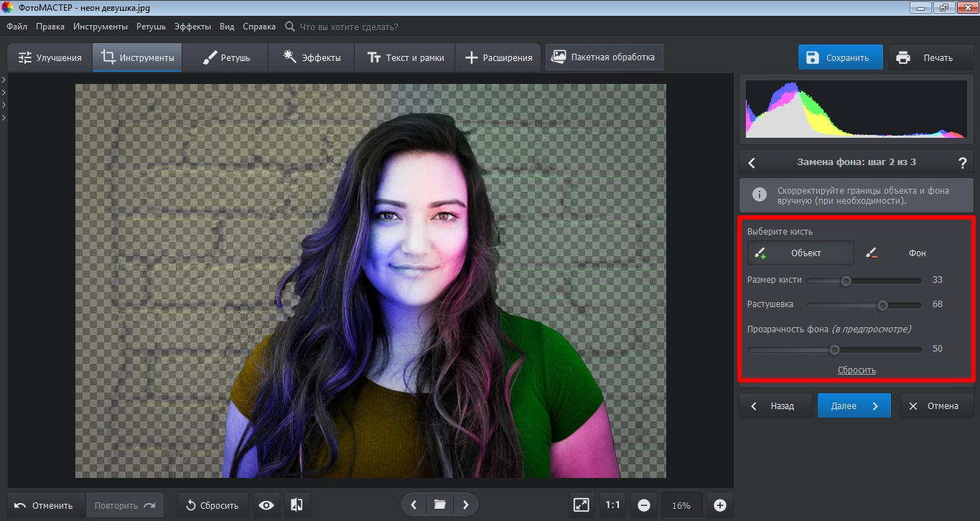
Task: Click the Далее button
Action: click(x=854, y=405)
